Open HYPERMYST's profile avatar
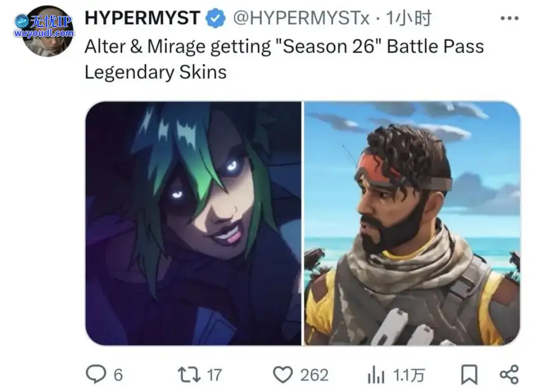The height and width of the screenshot is (392, 543). 48,31
